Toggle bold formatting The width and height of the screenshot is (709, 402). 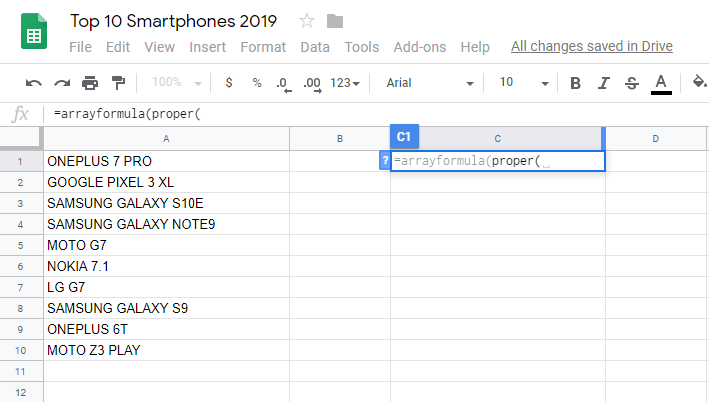point(575,83)
